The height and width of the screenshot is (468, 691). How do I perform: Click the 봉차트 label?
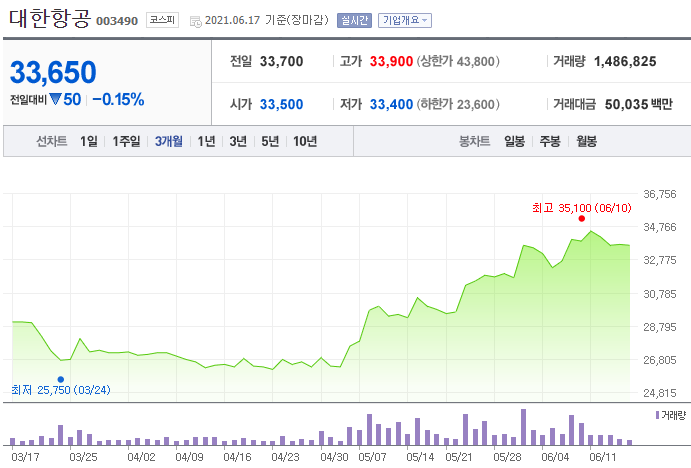pos(475,141)
